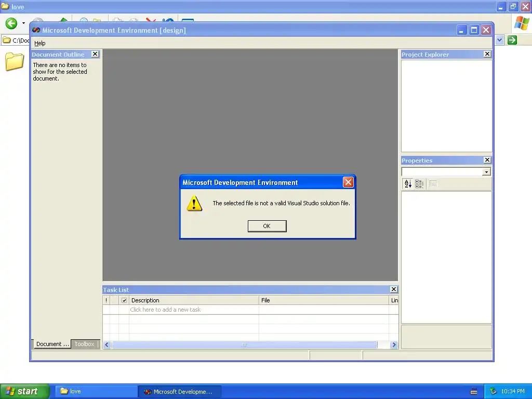Click the Task List horizontal scrollbar thumb
Viewport: 532px width, 399px height.
tap(244, 345)
